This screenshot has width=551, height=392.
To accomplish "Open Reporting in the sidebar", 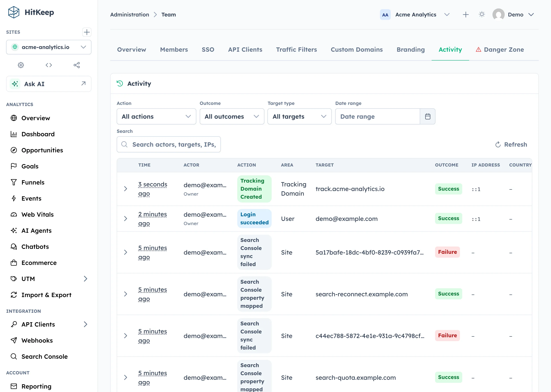I will point(49,386).
